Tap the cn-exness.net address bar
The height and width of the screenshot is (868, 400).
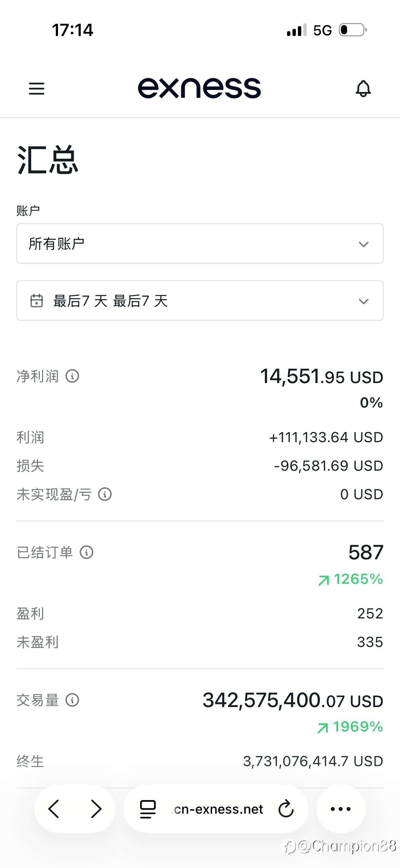(218, 809)
